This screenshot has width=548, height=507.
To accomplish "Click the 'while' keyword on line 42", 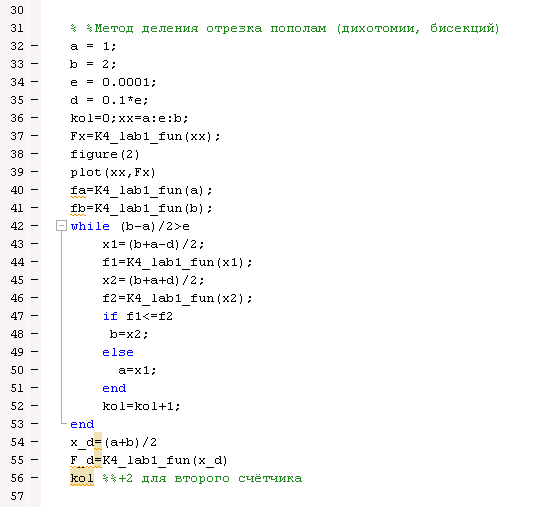I will point(90,226).
